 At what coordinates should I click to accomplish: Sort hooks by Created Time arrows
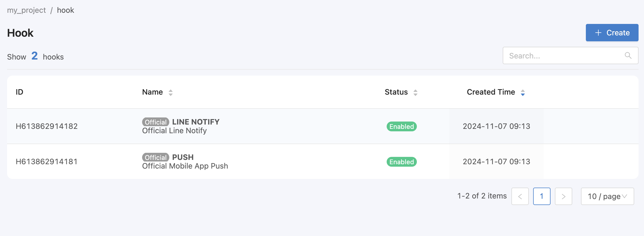tap(523, 92)
